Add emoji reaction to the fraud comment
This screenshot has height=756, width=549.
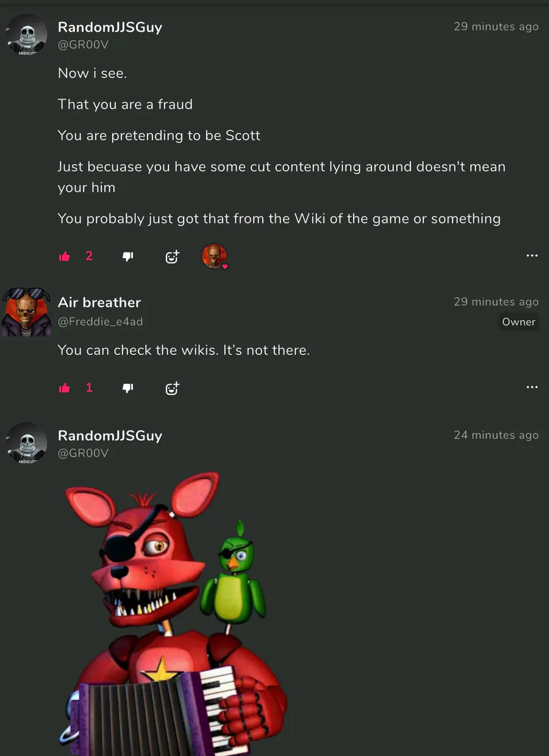pos(173,257)
